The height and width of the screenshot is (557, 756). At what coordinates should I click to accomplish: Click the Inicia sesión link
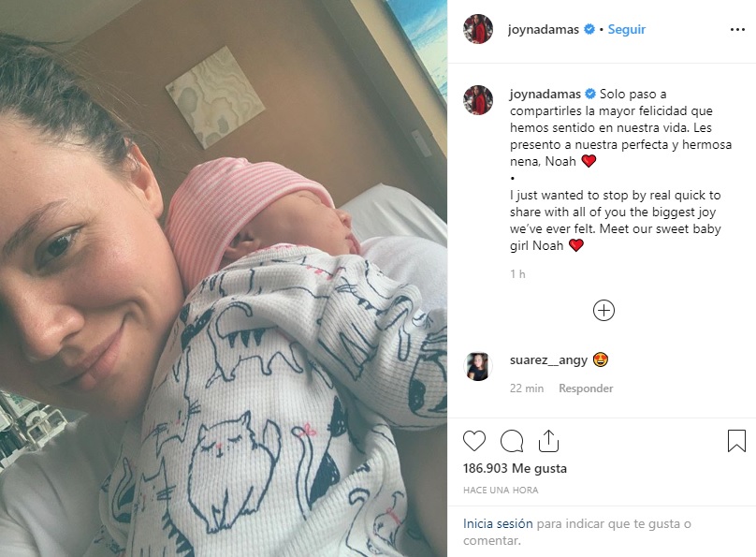click(498, 523)
